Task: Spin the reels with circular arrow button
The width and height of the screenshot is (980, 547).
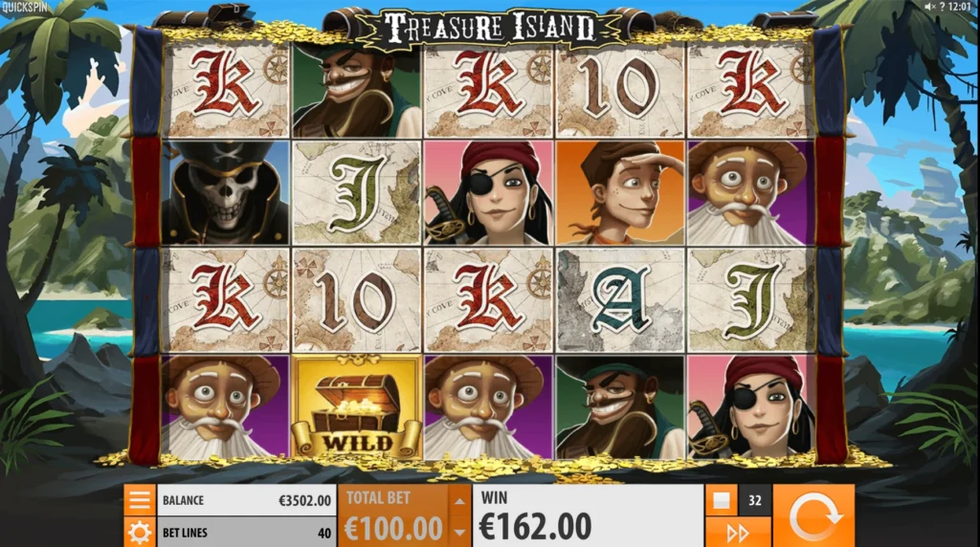Action: coord(813,515)
